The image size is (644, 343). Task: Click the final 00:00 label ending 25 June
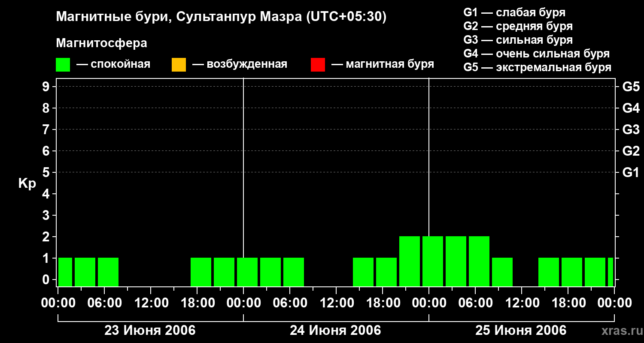coord(614,303)
